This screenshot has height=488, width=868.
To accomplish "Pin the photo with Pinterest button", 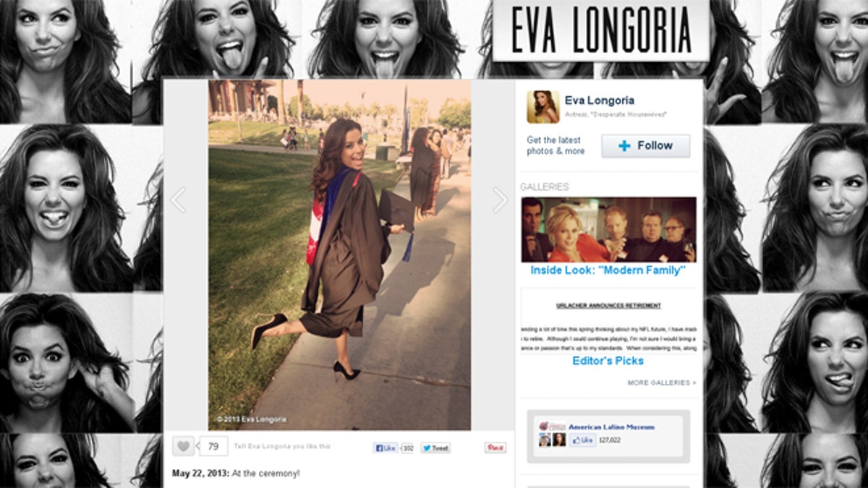I will 495,448.
